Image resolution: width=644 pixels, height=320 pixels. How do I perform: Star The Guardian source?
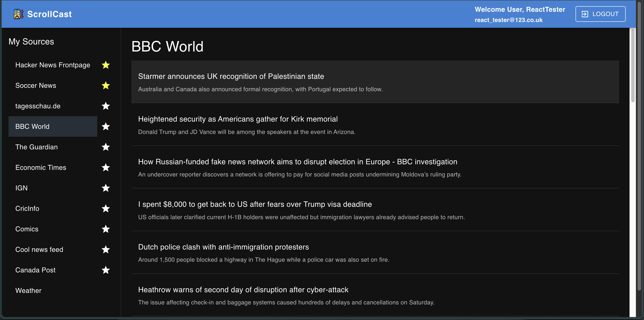coord(106,147)
